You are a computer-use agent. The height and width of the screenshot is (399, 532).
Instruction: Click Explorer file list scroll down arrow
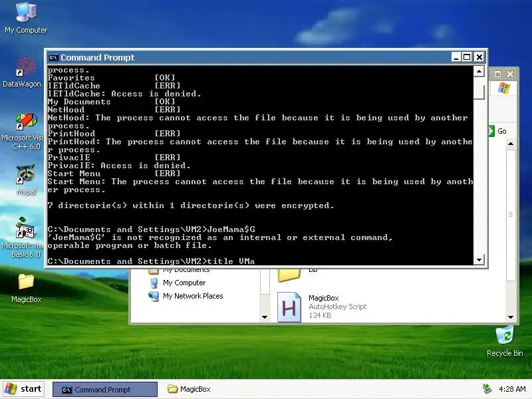coord(511,317)
